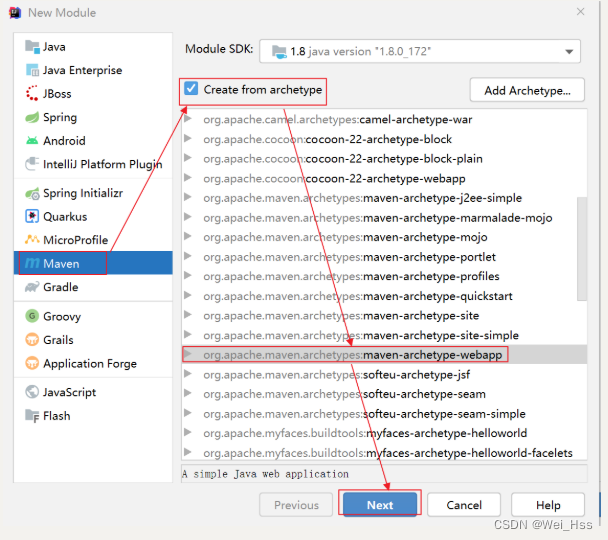Select maven-archetype-profiles archetype
The width and height of the screenshot is (608, 540).
tap(384, 276)
